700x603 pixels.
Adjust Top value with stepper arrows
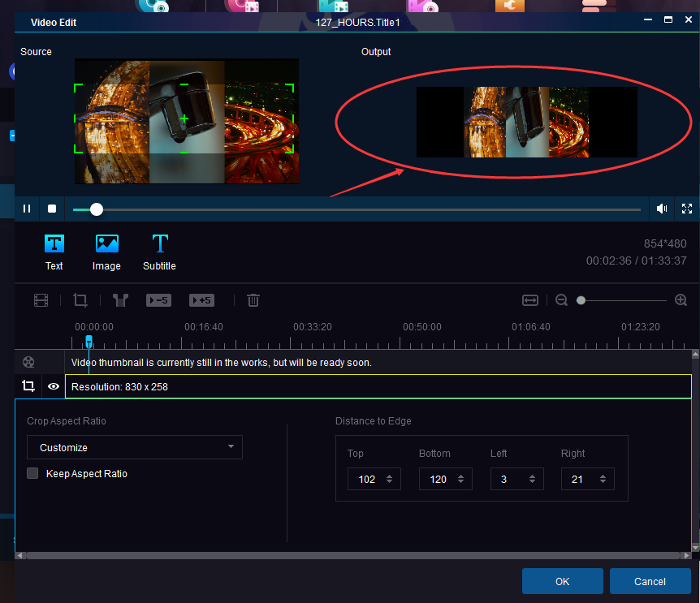389,479
